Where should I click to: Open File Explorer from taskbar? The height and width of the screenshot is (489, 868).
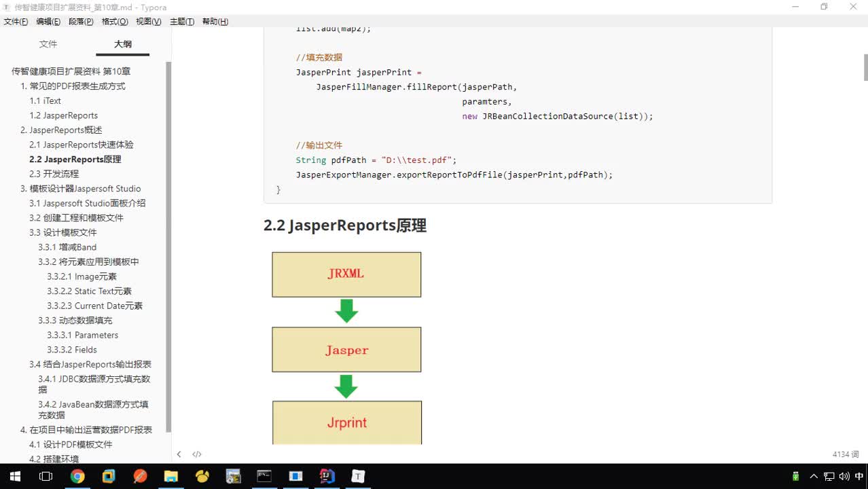pyautogui.click(x=170, y=476)
